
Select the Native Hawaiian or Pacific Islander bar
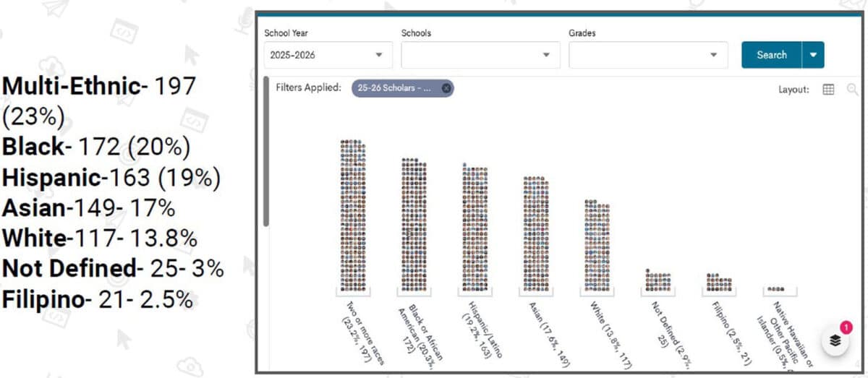pyautogui.click(x=776, y=289)
